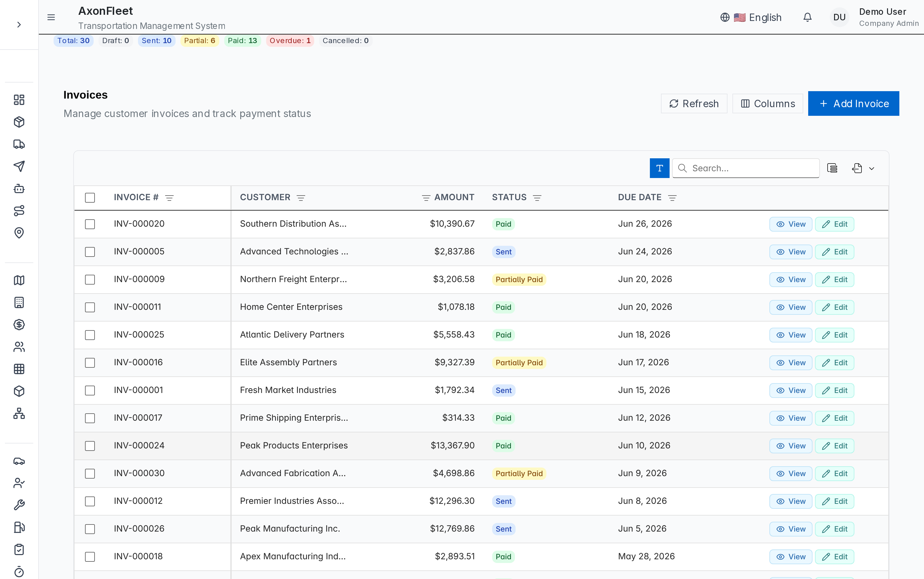Filter by Overdue: 1 badge
The height and width of the screenshot is (579, 924).
(290, 41)
